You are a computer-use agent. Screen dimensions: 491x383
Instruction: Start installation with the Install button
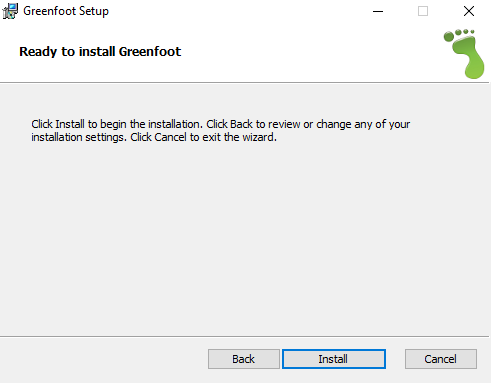pos(334,359)
